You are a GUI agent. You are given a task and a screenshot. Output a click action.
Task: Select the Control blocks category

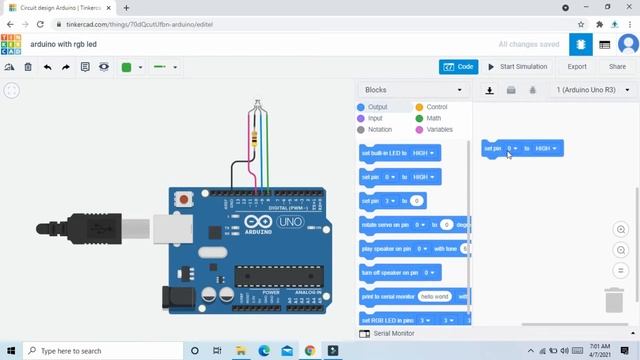click(431, 107)
